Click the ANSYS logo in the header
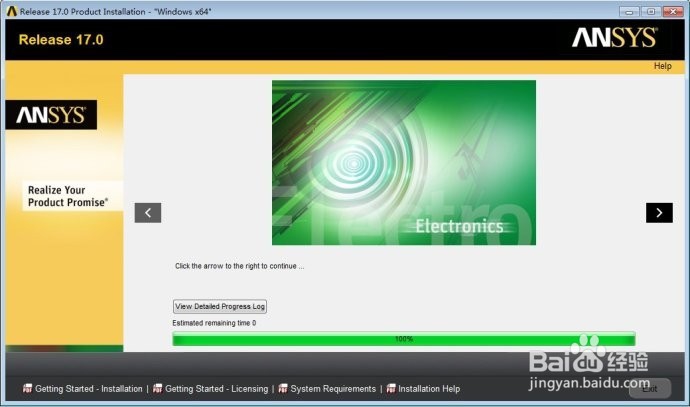Viewport: 690px width, 407px height. pos(614,37)
